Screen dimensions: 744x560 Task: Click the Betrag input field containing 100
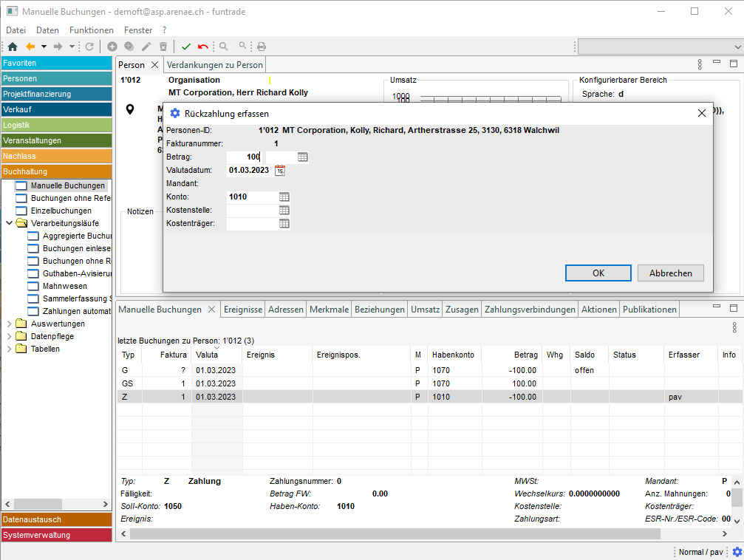pos(245,157)
